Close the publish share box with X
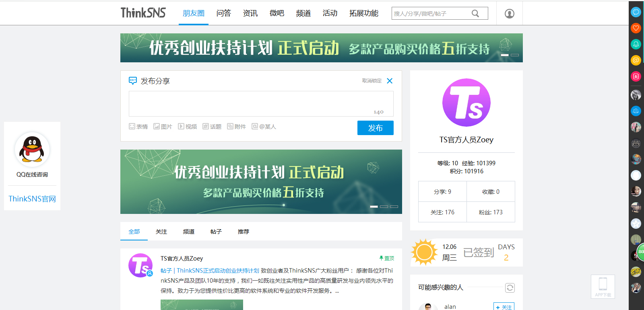This screenshot has width=644, height=310. 390,81
